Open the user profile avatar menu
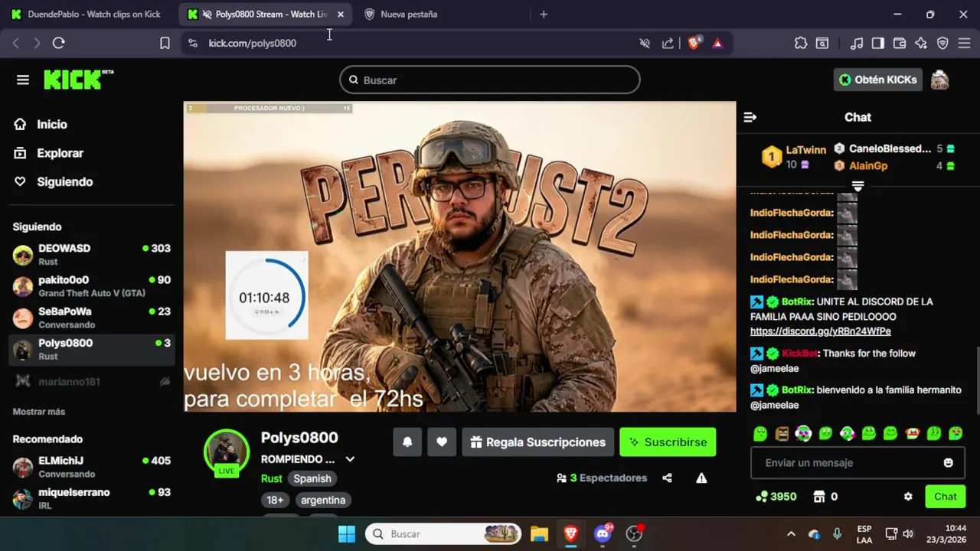 pyautogui.click(x=939, y=80)
